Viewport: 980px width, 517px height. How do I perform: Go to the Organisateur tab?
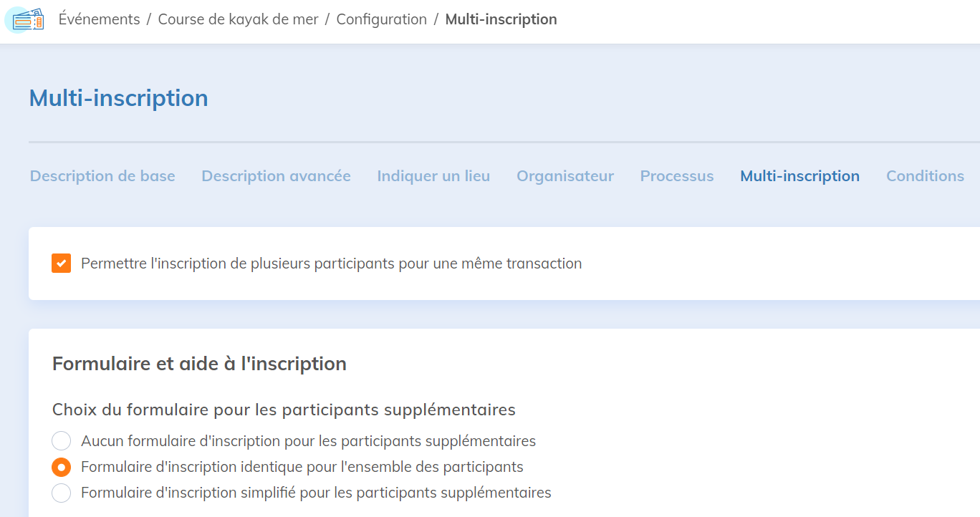click(565, 176)
